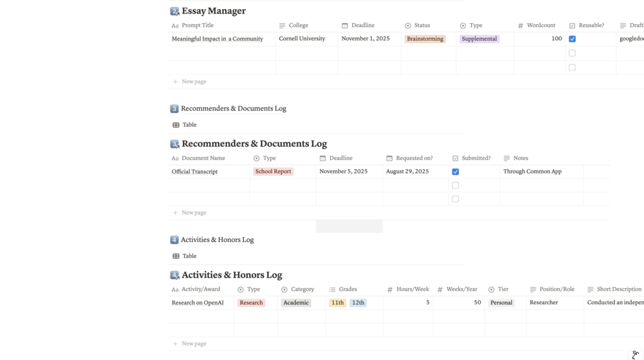
Task: Click the Wordcount number column icon
Action: pos(520,26)
